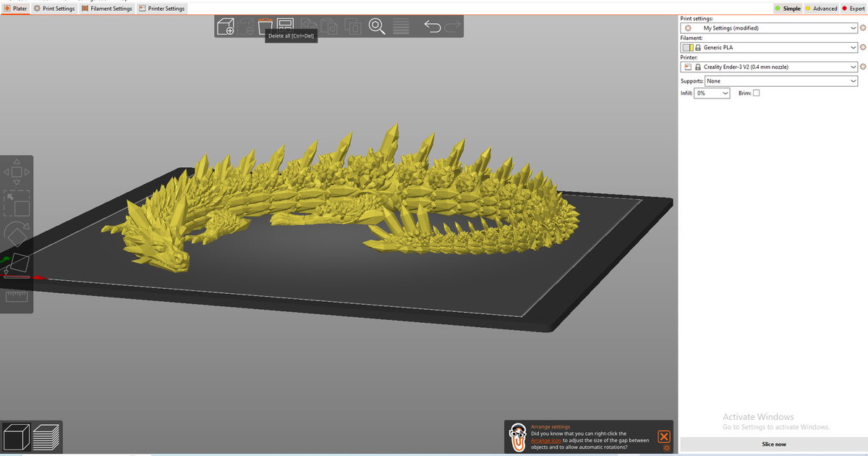Enable the Brim checkbox
Screen dimensions: 868x456
point(755,93)
